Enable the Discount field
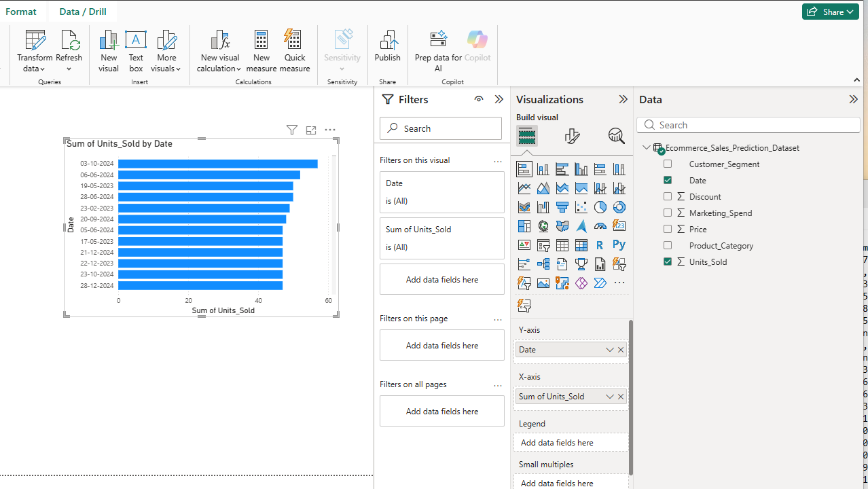The height and width of the screenshot is (489, 868). tap(667, 196)
